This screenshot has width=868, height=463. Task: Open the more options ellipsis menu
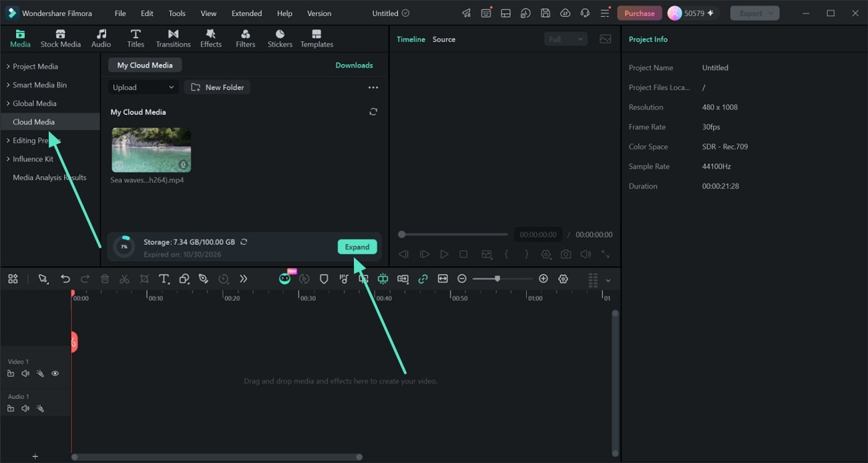(x=373, y=87)
